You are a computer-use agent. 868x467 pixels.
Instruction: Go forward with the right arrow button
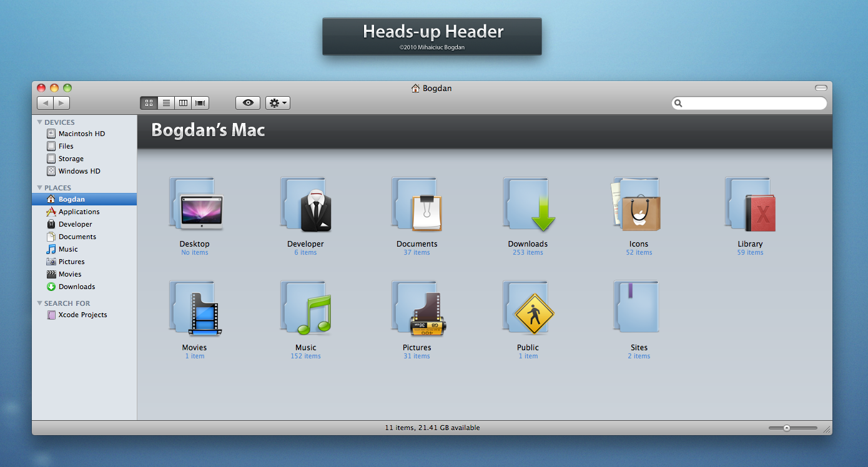click(62, 103)
